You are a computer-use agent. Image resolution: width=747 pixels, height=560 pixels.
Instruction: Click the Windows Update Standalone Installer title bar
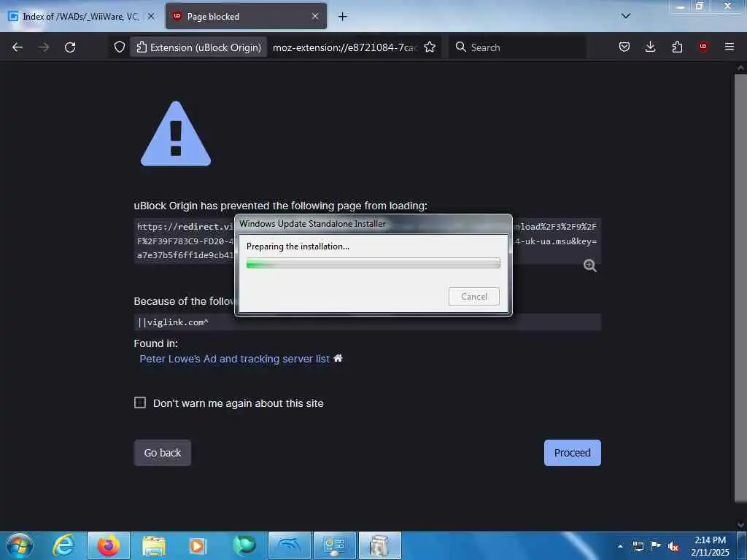pos(373,224)
